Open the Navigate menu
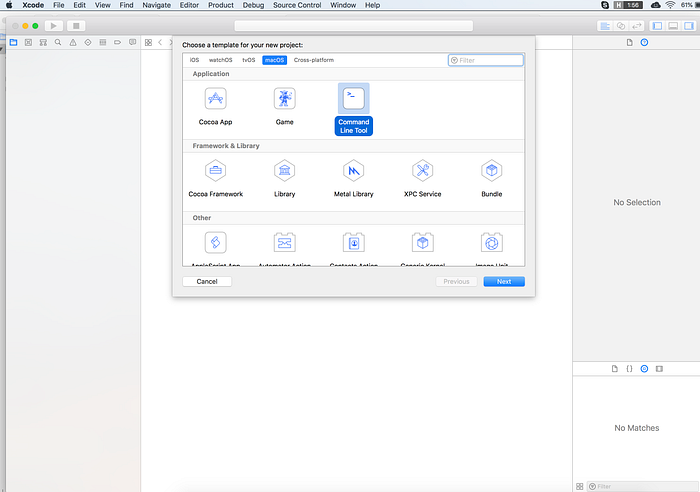 (156, 5)
